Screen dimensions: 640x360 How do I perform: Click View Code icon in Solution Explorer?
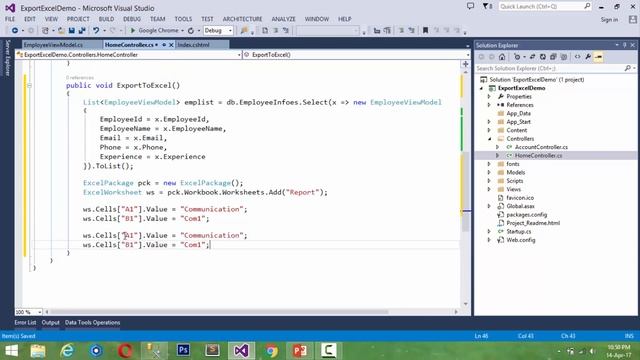click(578, 57)
